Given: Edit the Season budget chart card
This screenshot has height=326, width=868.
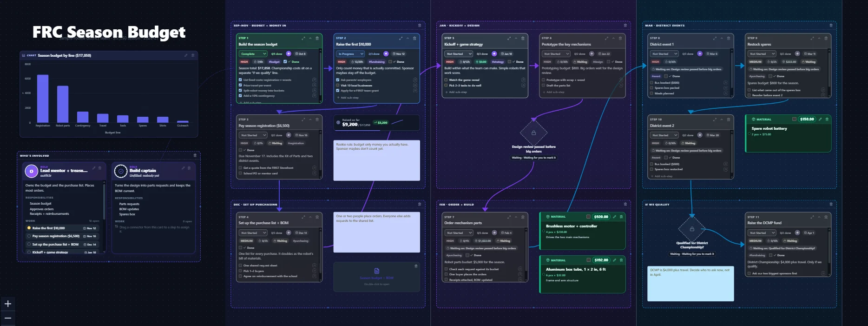Looking at the screenshot, I should [186, 55].
